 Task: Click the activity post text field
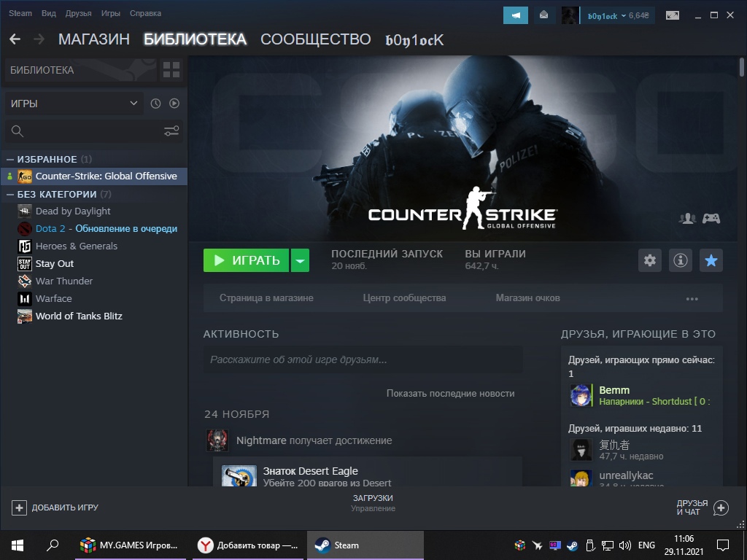(x=363, y=359)
